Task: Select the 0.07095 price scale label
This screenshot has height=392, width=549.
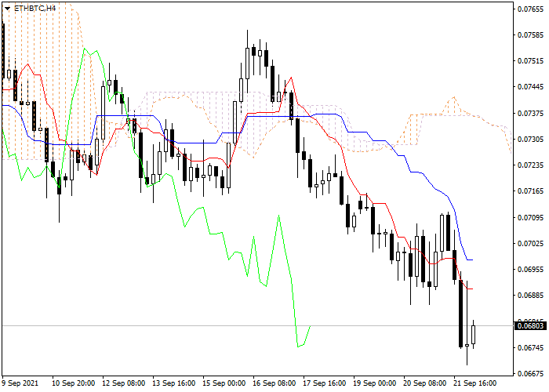Action: click(530, 218)
